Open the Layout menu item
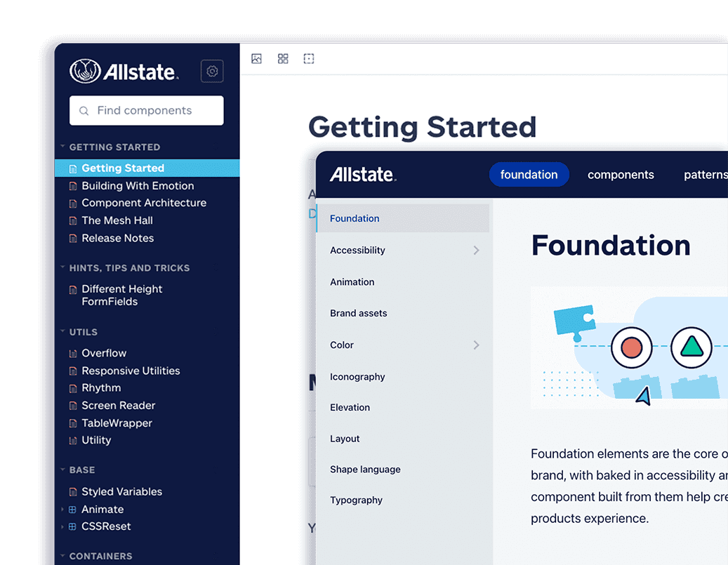 tap(345, 439)
